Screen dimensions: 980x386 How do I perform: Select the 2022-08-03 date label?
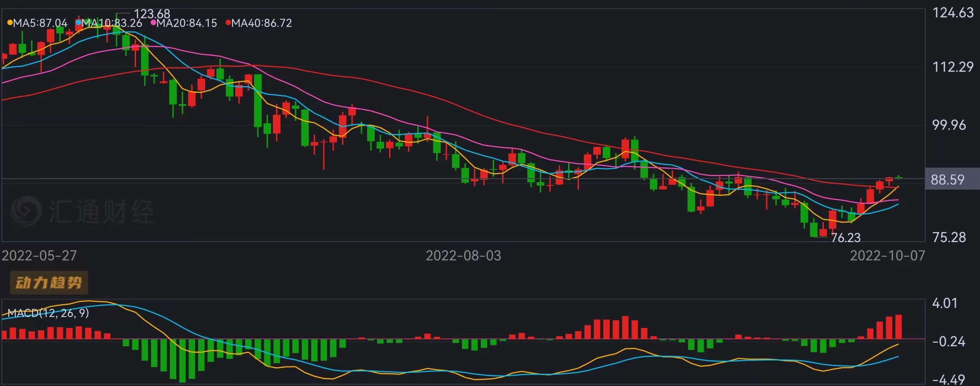pyautogui.click(x=463, y=255)
